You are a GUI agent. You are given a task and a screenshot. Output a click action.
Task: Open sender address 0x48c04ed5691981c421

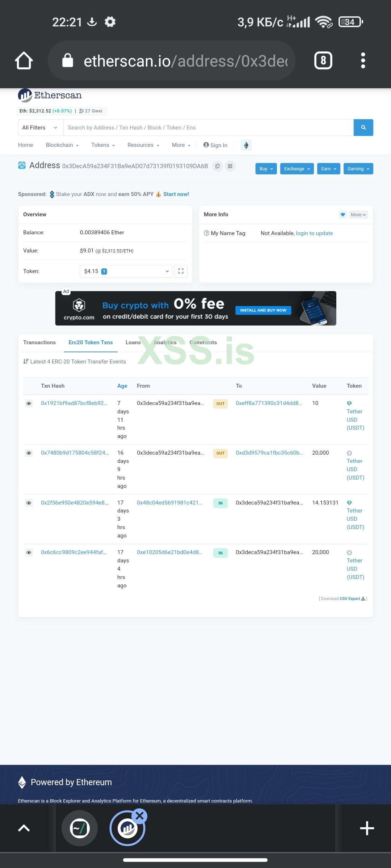(170, 503)
